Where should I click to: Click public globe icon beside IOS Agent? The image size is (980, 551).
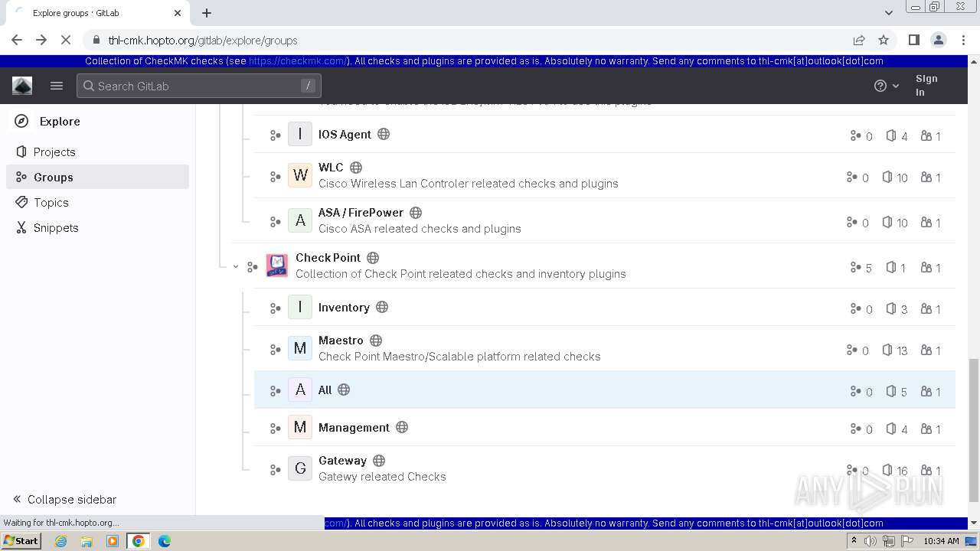[384, 134]
